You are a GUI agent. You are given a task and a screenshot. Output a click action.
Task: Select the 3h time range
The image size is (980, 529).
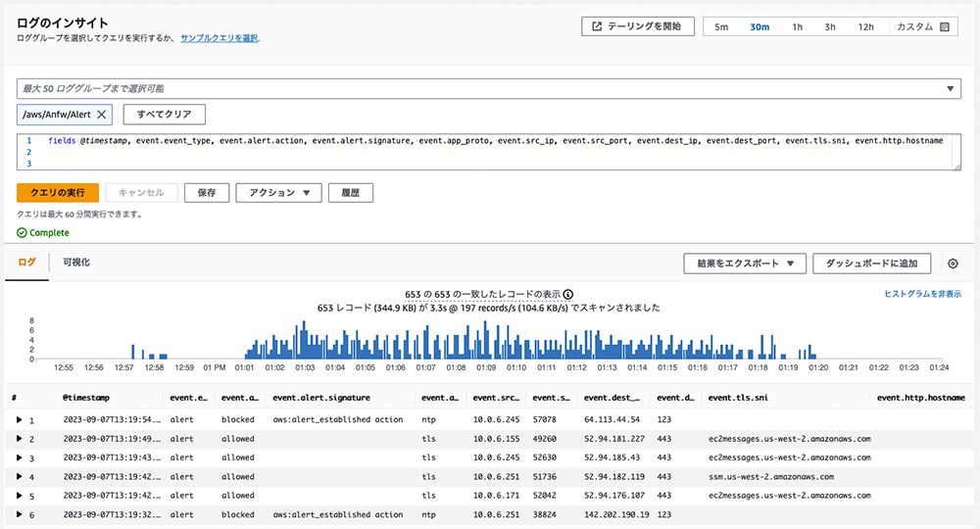[829, 26]
